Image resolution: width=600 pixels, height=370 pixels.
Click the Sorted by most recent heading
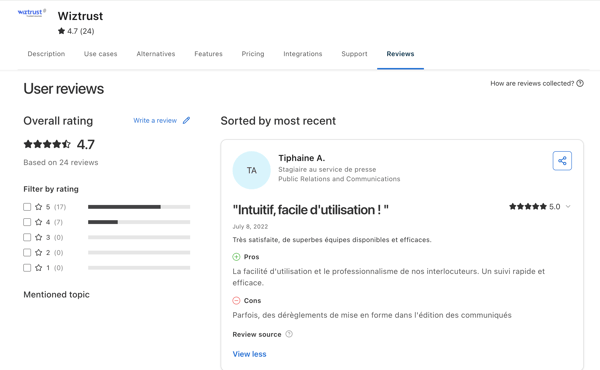coord(278,121)
